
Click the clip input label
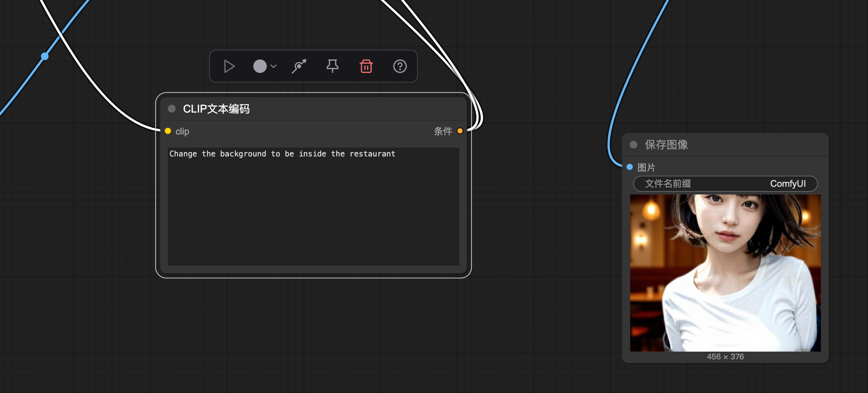click(x=182, y=131)
